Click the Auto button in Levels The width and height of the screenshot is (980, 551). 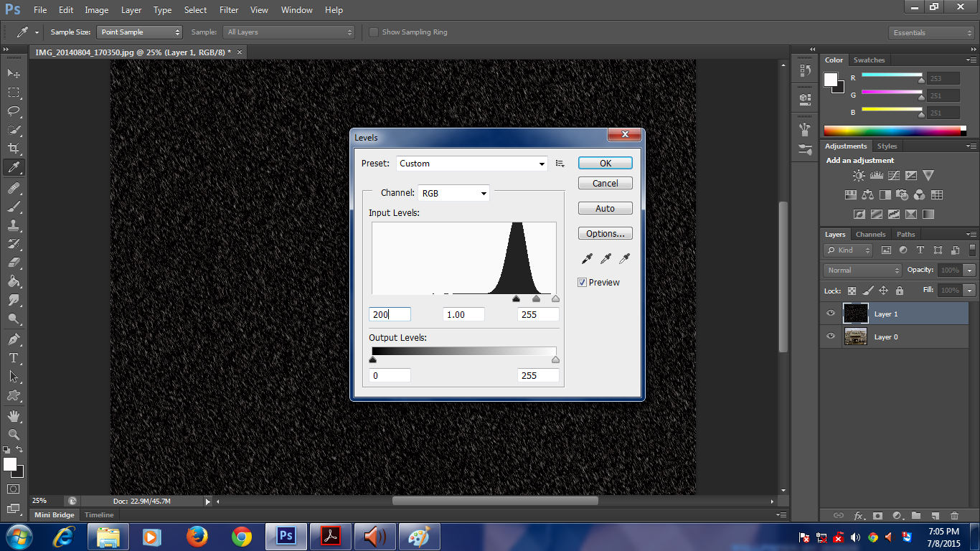click(606, 209)
